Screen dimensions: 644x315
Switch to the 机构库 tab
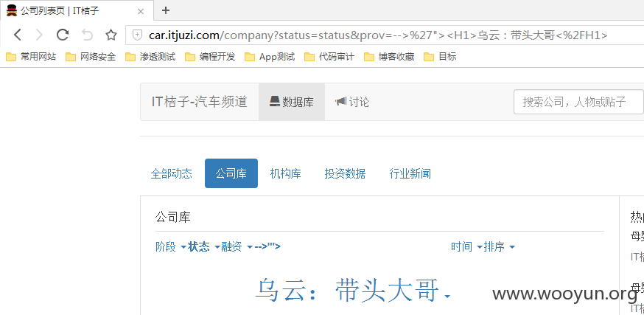tap(285, 173)
